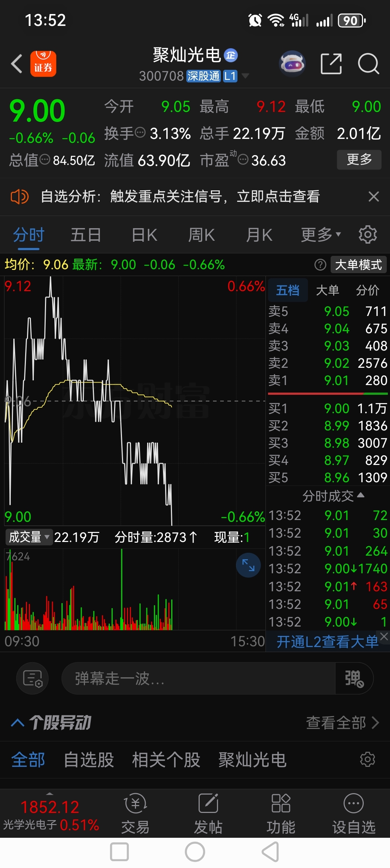Select the 五档 order book tab
The image size is (390, 868).
coord(287,290)
